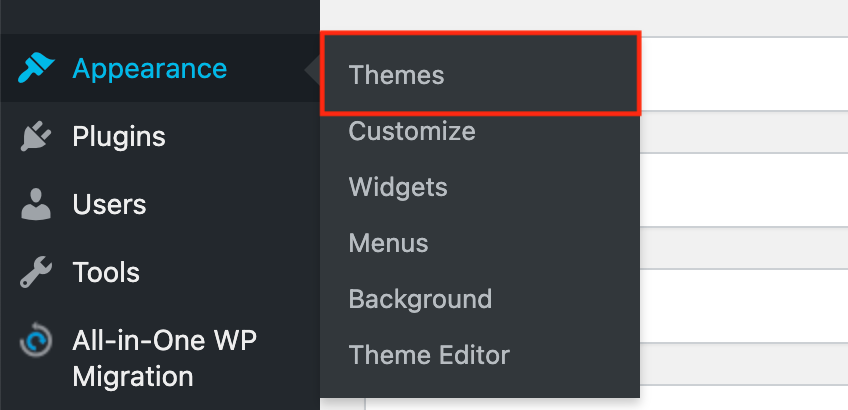Go to Plugins in the sidebar
Screen dimensions: 848x410
pos(119,137)
